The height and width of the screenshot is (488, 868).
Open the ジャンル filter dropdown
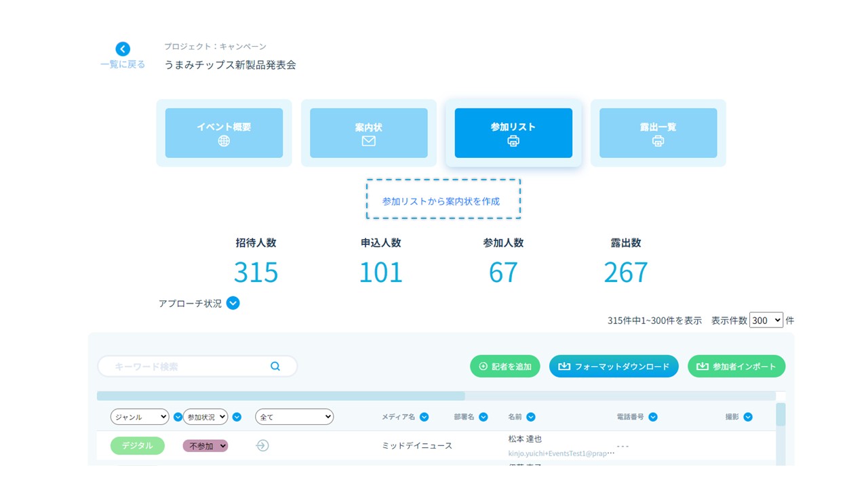coord(140,417)
